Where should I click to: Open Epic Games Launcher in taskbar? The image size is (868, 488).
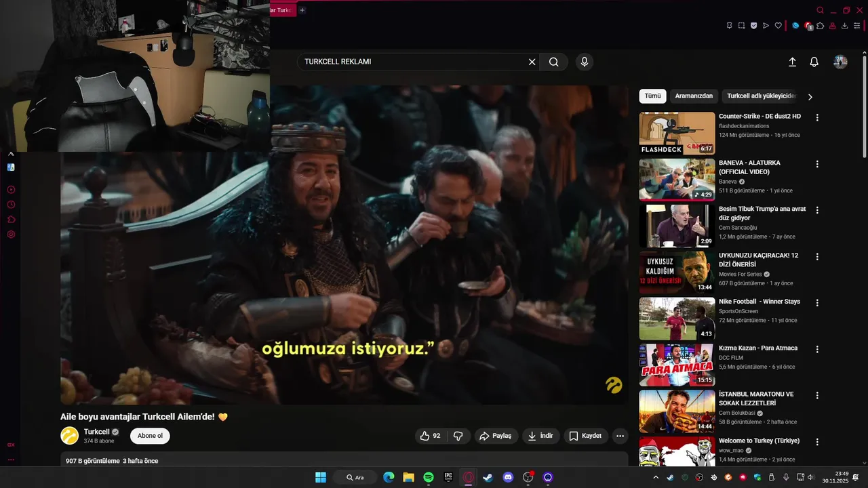(x=448, y=477)
